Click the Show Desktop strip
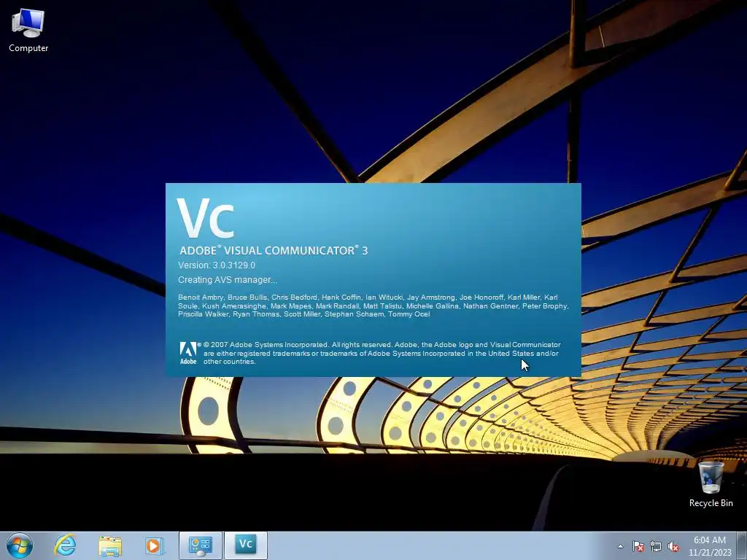The width and height of the screenshot is (747, 560). (742, 545)
